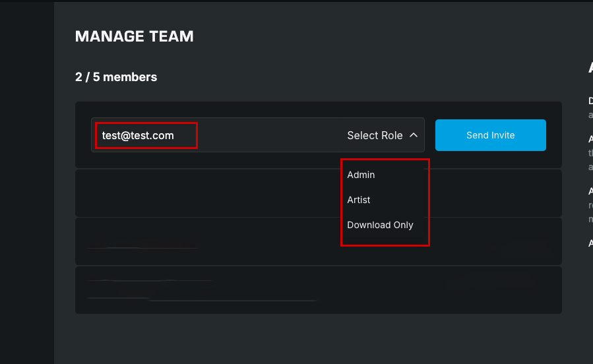The image size is (593, 364).
Task: Select the Download Only role
Action: 380,225
